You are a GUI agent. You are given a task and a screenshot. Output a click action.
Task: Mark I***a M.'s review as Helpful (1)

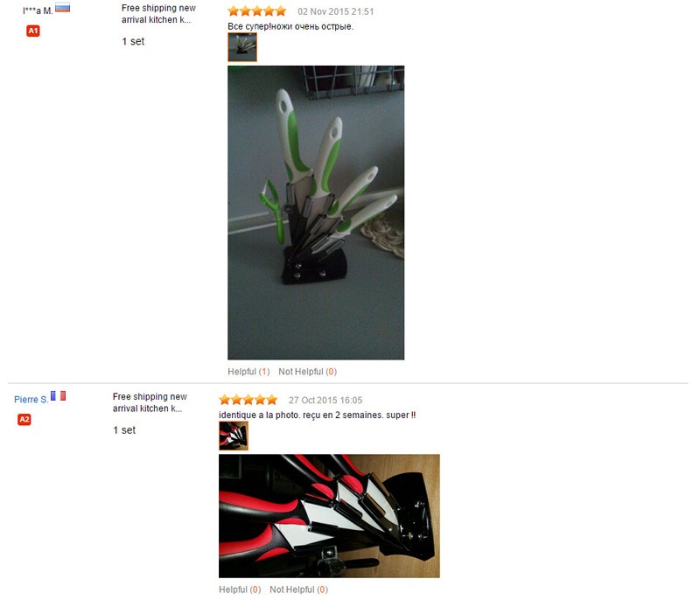pyautogui.click(x=248, y=372)
